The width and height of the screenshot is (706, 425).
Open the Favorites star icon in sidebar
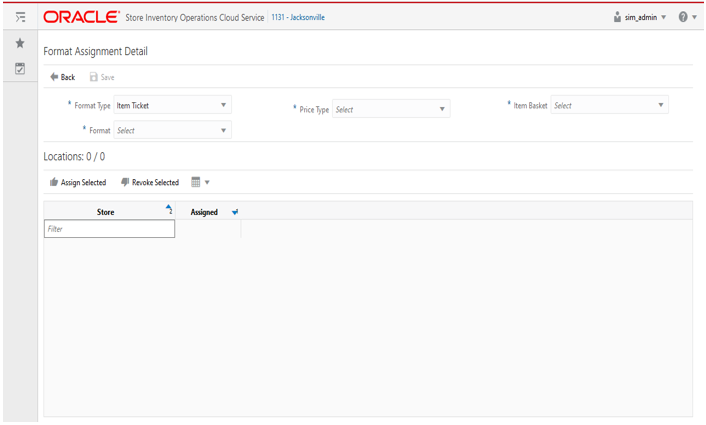20,43
